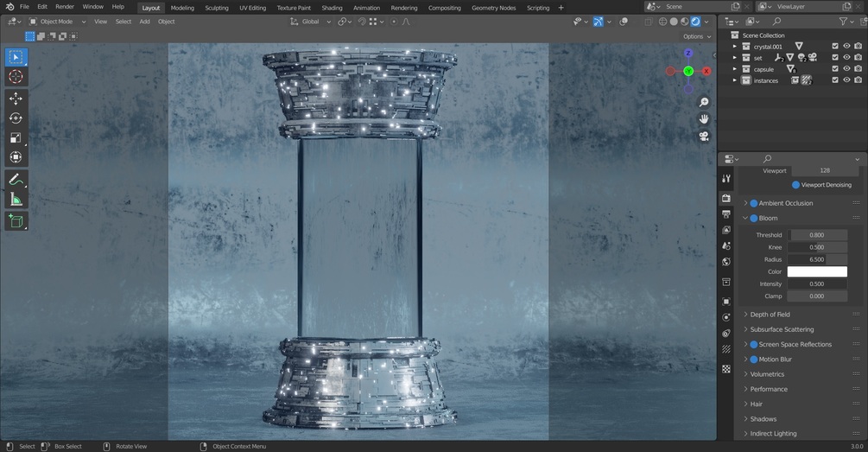Click the red X axis gizmo

click(706, 71)
